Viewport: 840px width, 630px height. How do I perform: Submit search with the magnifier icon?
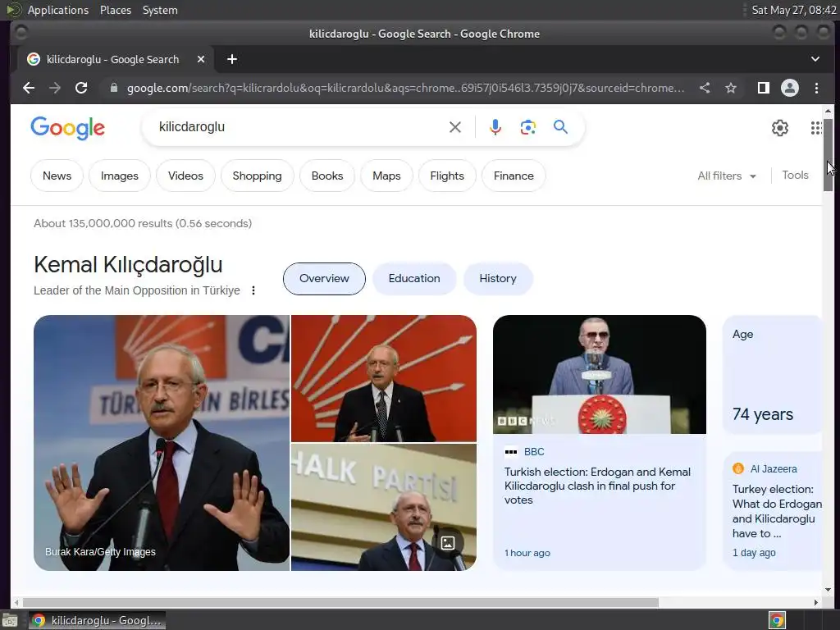click(x=560, y=127)
